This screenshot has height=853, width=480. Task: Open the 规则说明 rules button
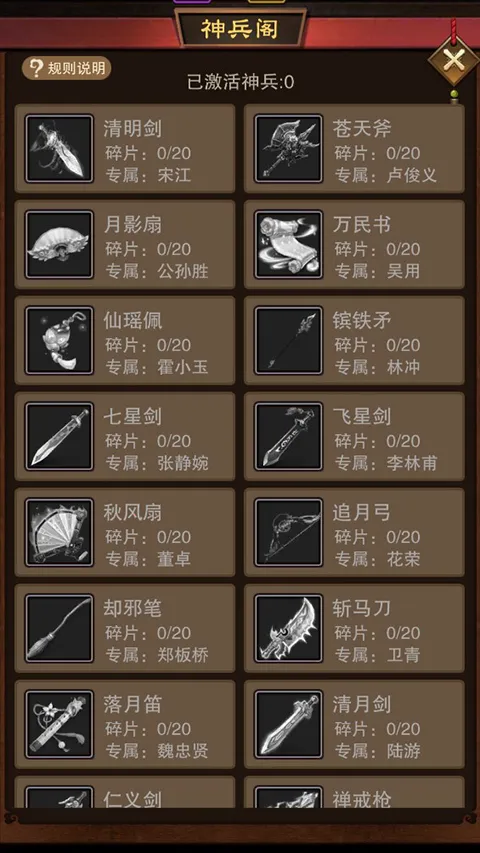(x=66, y=69)
